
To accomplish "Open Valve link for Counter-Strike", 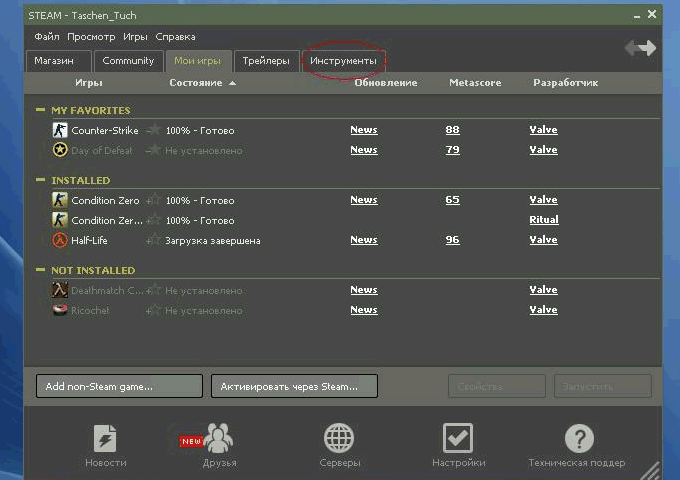I will click(x=543, y=130).
